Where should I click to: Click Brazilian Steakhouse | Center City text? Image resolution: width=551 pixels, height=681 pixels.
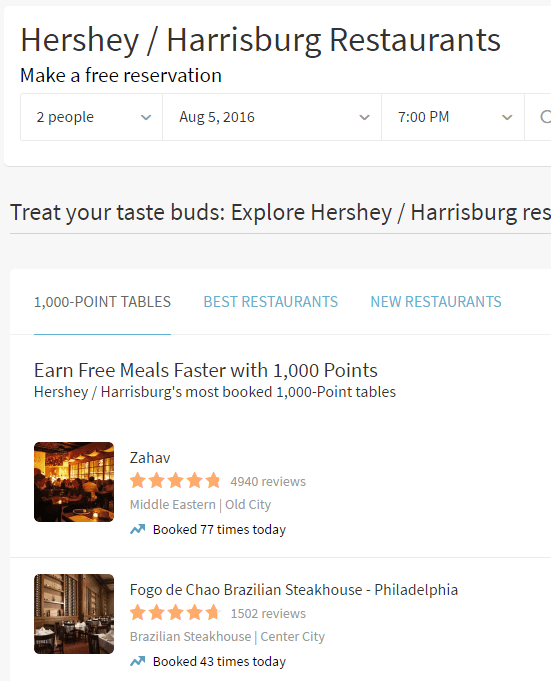pos(227,637)
